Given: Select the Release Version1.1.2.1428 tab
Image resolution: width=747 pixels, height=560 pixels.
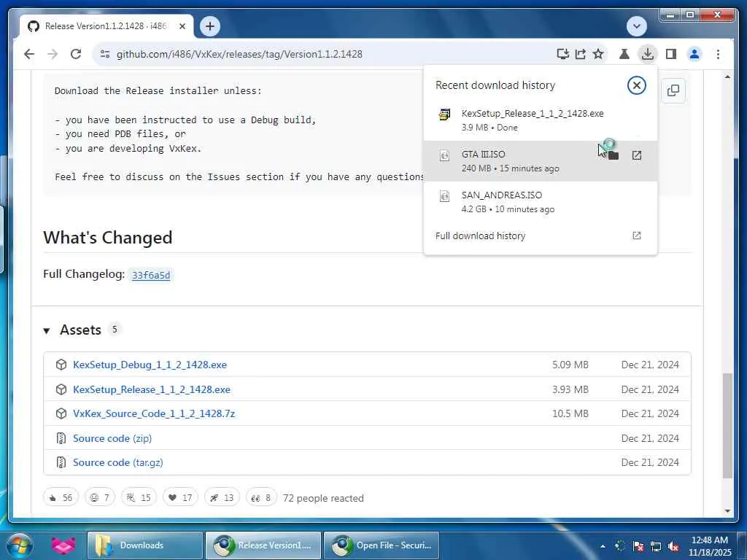Looking at the screenshot, I should pyautogui.click(x=107, y=26).
